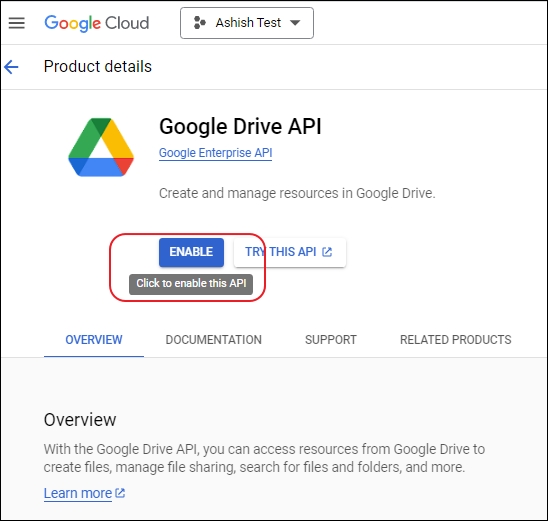Open the Related Products tab
Viewport: 548px width, 521px height.
pyautogui.click(x=455, y=340)
